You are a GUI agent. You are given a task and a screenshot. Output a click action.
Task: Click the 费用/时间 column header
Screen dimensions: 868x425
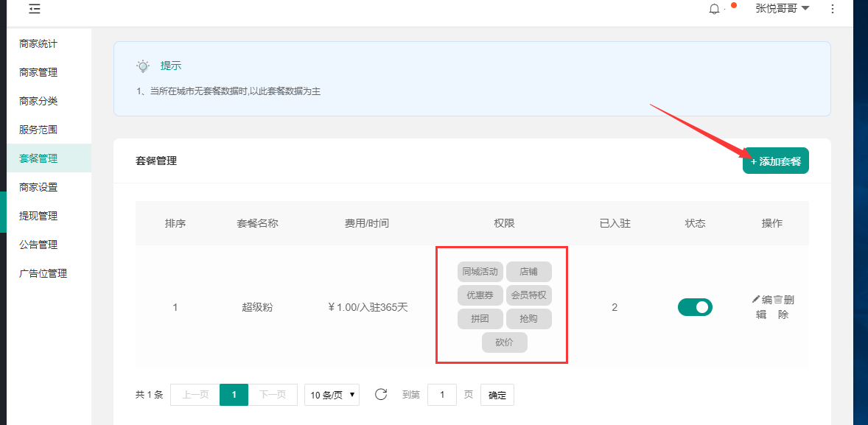[x=367, y=224]
